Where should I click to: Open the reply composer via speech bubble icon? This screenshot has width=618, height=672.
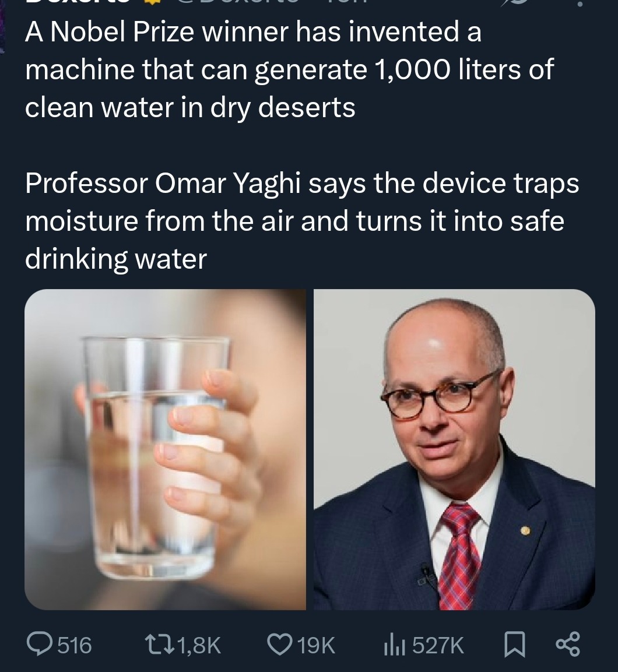point(40,644)
